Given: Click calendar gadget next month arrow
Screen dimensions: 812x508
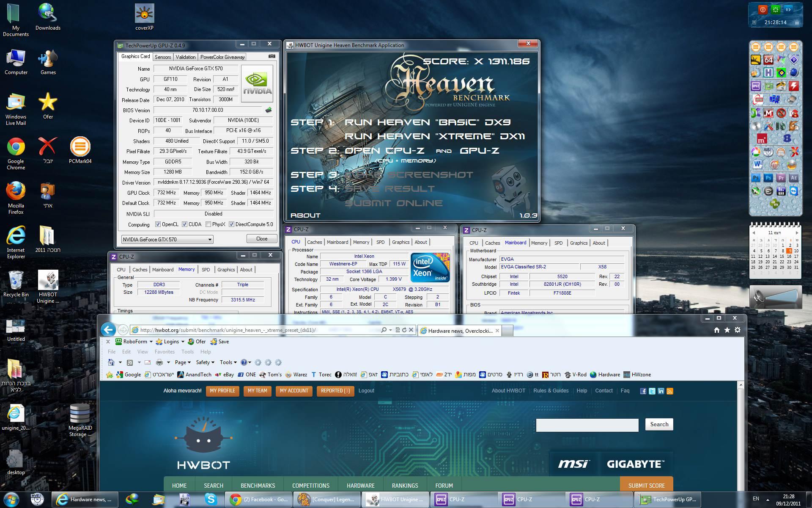Looking at the screenshot, I should [x=797, y=233].
